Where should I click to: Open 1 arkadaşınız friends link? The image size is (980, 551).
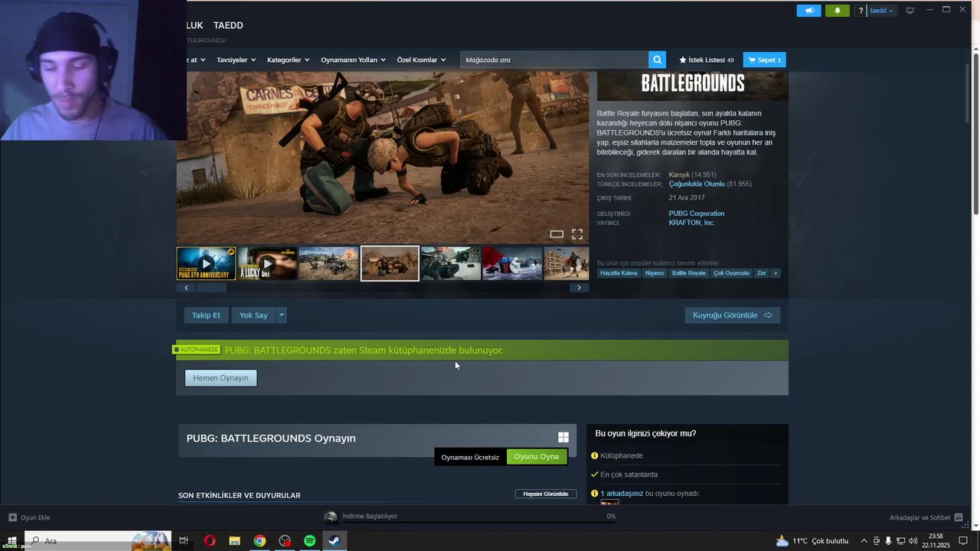pos(622,494)
